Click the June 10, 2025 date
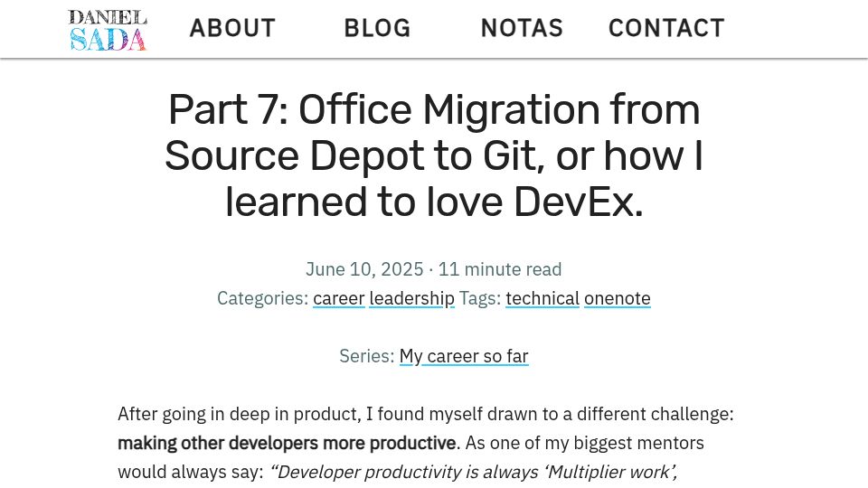868x488 pixels. pyautogui.click(x=364, y=269)
